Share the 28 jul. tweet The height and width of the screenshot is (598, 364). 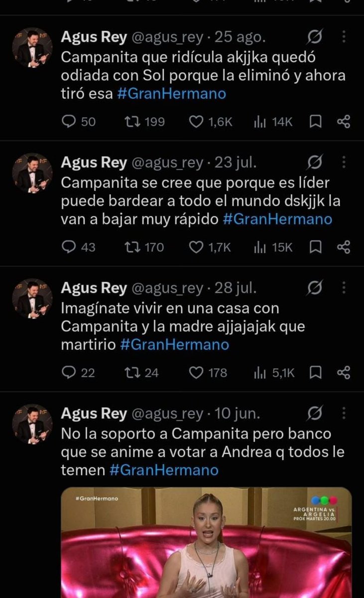[x=344, y=373]
